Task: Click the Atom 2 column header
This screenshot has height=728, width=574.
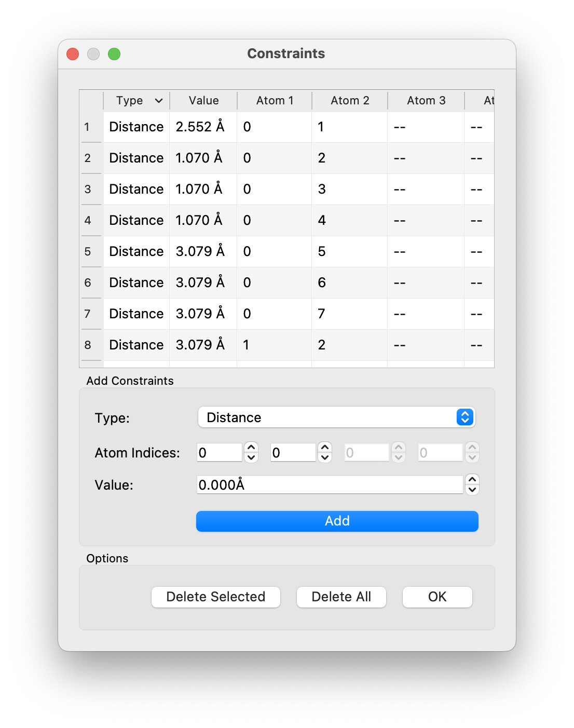Action: tap(350, 101)
